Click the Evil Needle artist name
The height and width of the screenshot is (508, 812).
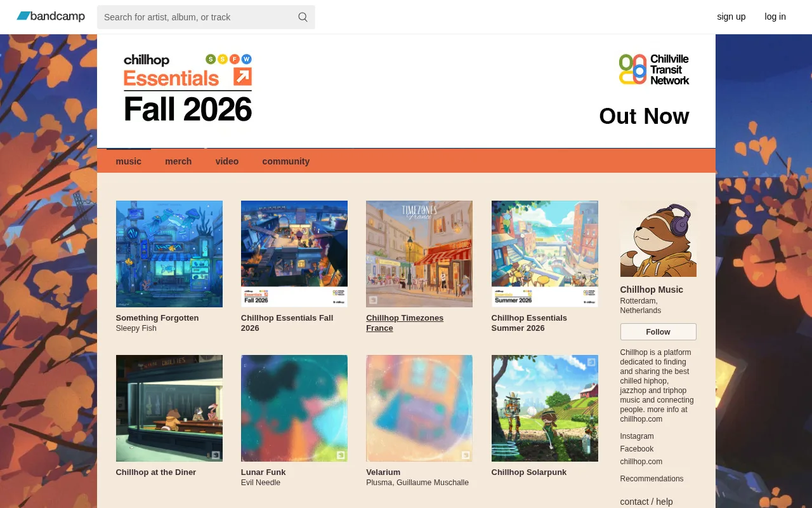click(261, 483)
